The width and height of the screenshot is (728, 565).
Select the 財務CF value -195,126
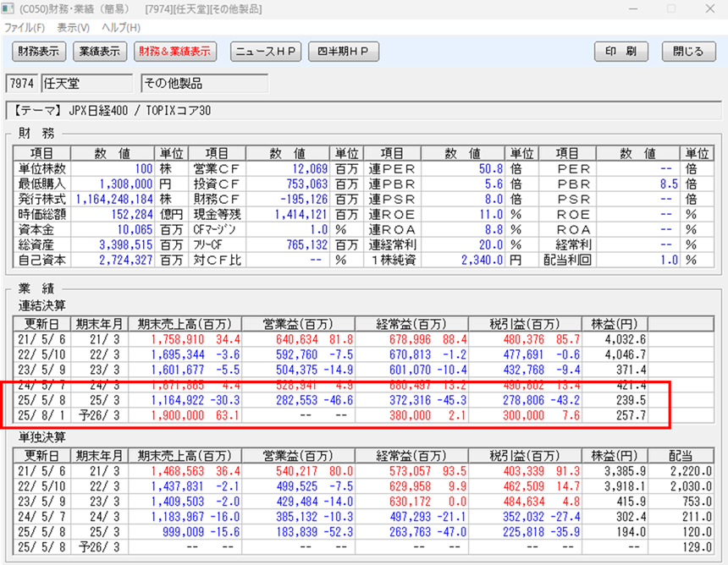coord(305,200)
